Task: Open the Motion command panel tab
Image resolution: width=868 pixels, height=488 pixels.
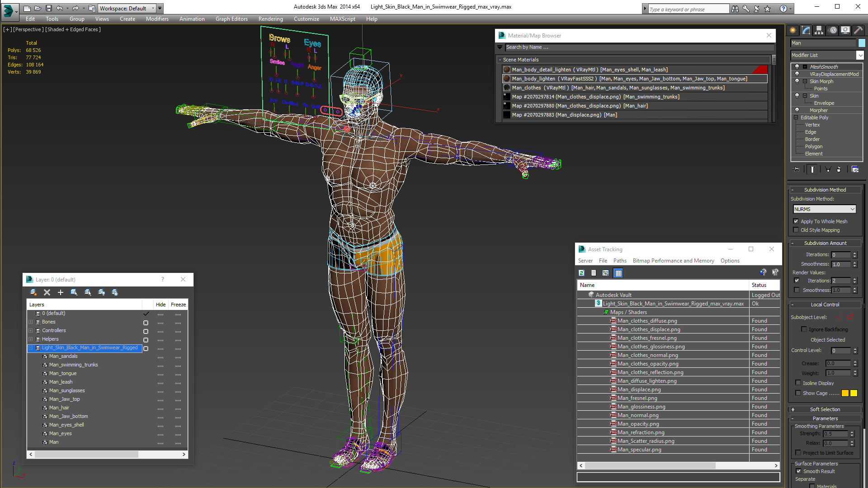Action: coord(832,30)
